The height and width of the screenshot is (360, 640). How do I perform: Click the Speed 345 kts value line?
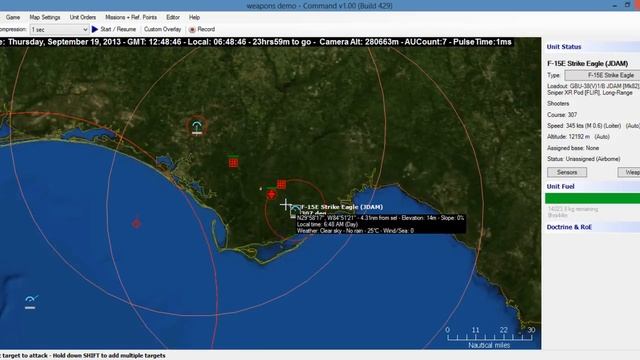(x=593, y=126)
